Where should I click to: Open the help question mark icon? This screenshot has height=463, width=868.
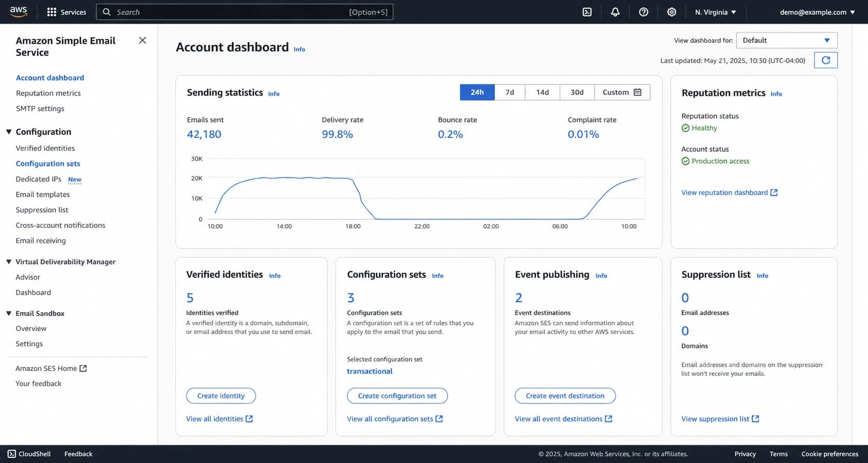[644, 12]
